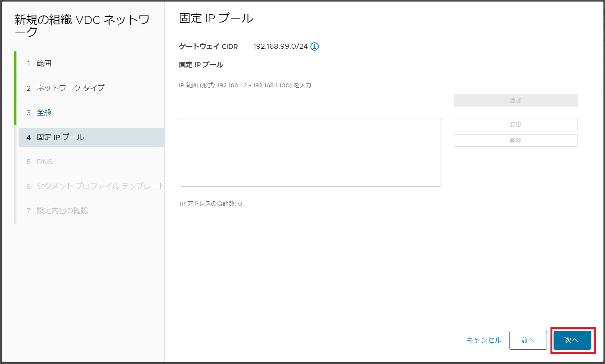The image size is (605, 364).
Task: Click the 固定 IP プール heading
Action: coord(200,65)
